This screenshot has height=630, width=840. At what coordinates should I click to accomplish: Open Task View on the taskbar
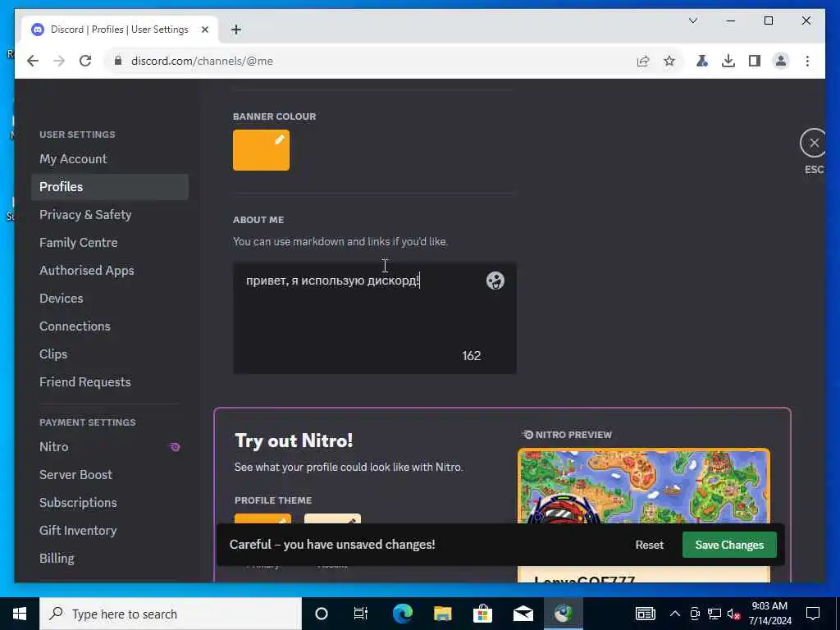click(x=361, y=614)
